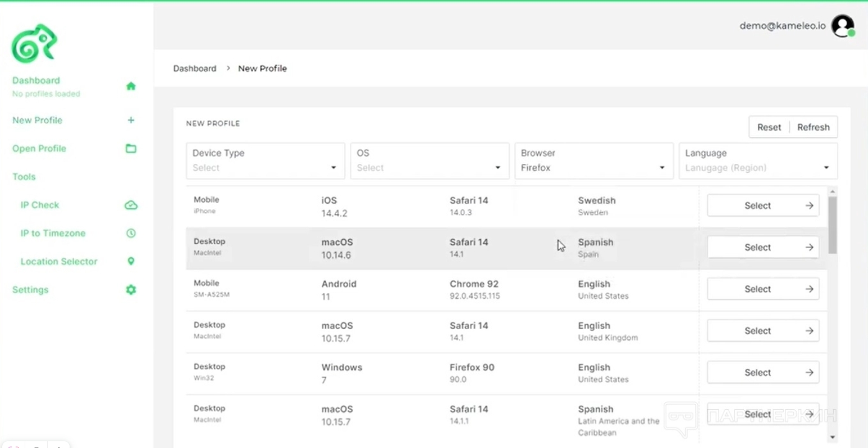Open the IP Check tool

pos(40,205)
